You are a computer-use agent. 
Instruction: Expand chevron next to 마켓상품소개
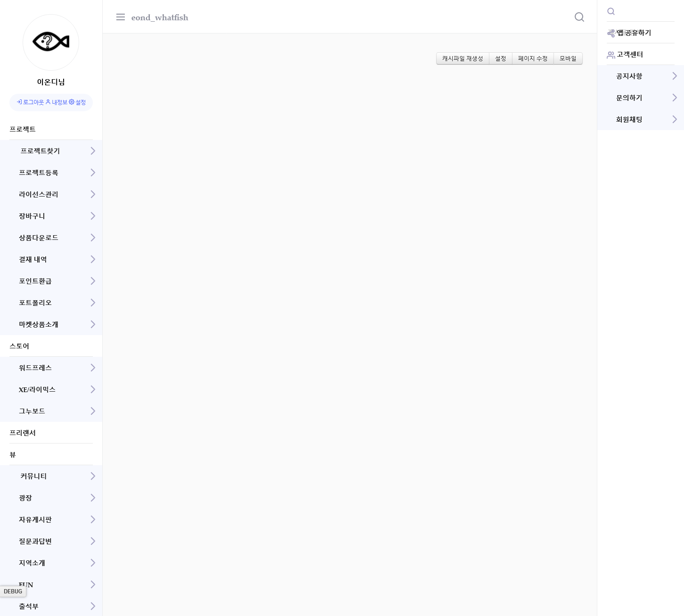click(x=93, y=324)
